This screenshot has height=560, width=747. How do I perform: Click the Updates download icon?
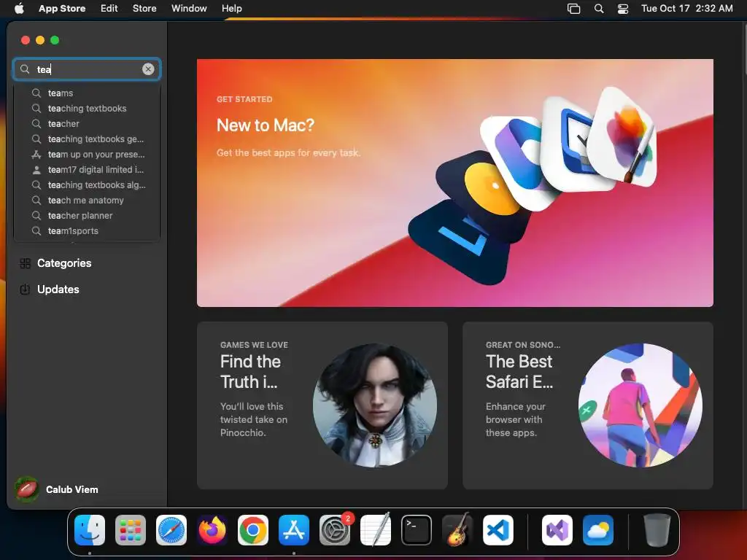click(x=26, y=289)
